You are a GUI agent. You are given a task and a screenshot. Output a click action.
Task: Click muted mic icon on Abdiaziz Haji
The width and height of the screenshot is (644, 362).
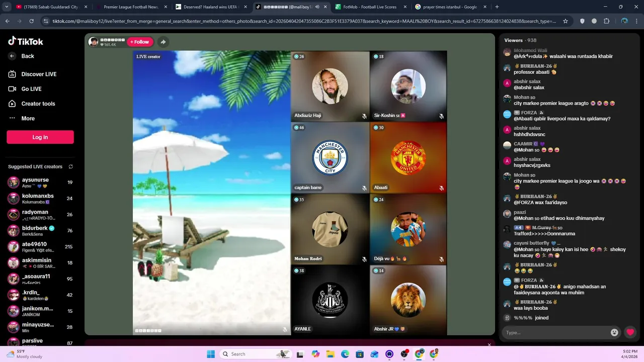coord(364,116)
